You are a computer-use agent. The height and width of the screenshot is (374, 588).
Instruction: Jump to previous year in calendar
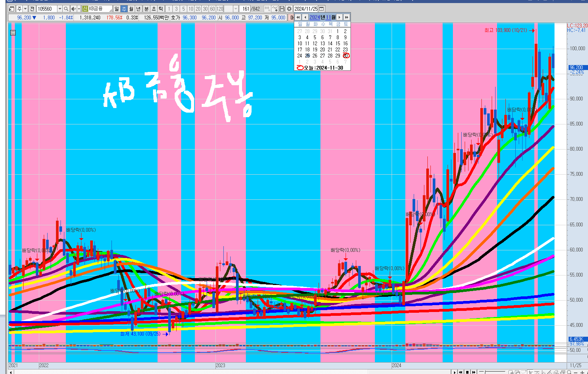coord(298,17)
